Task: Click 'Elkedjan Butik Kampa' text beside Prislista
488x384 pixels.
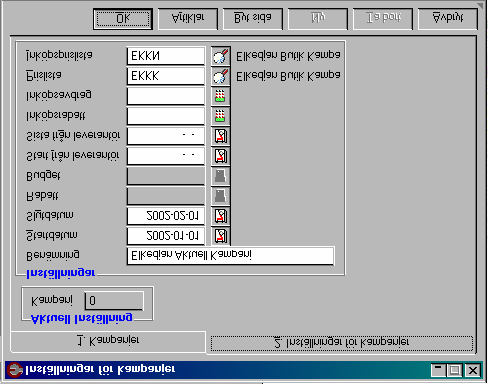Action: coord(288,76)
